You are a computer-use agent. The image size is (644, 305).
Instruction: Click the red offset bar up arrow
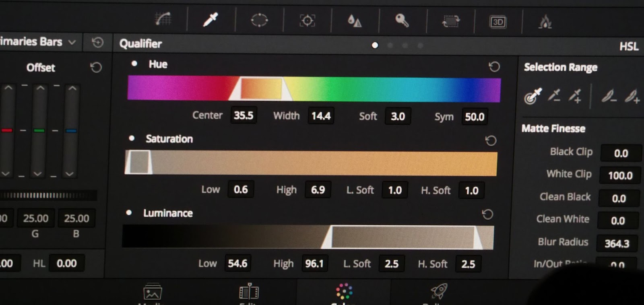(x=8, y=87)
